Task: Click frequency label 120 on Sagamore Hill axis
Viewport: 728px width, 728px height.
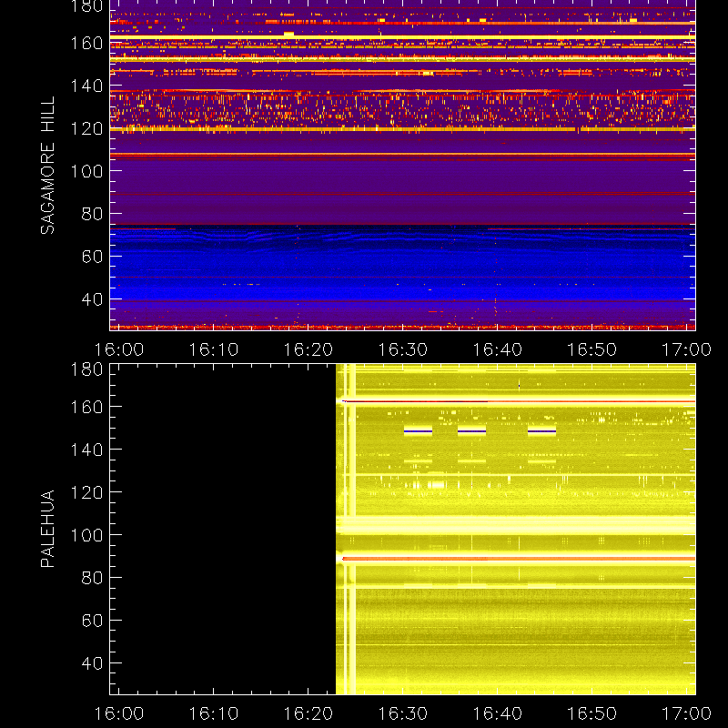Action: point(86,128)
